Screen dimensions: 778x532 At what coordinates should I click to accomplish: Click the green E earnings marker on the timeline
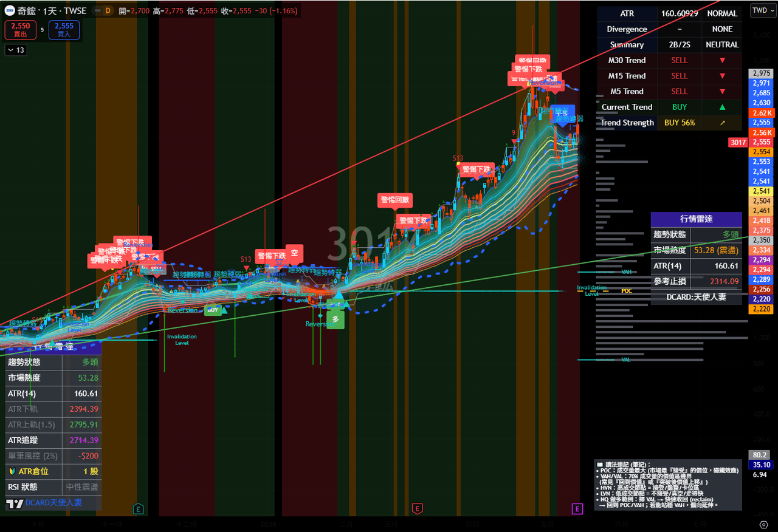point(139,508)
